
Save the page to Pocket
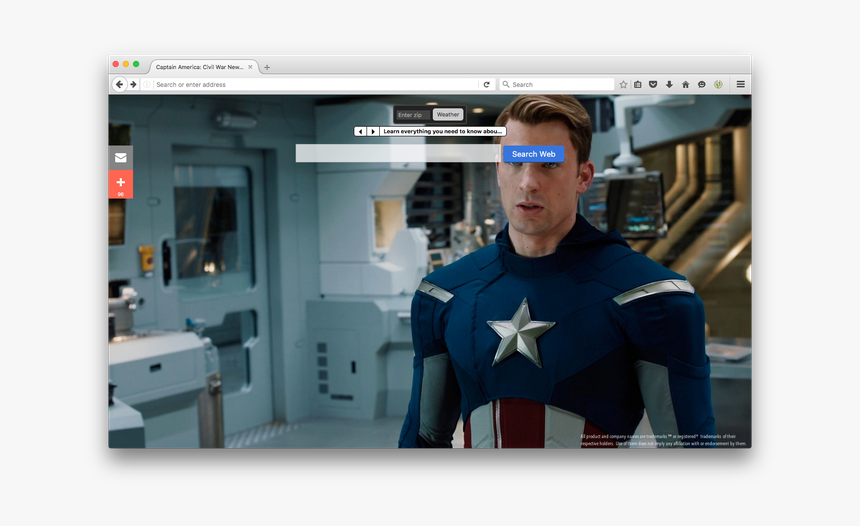pyautogui.click(x=653, y=84)
